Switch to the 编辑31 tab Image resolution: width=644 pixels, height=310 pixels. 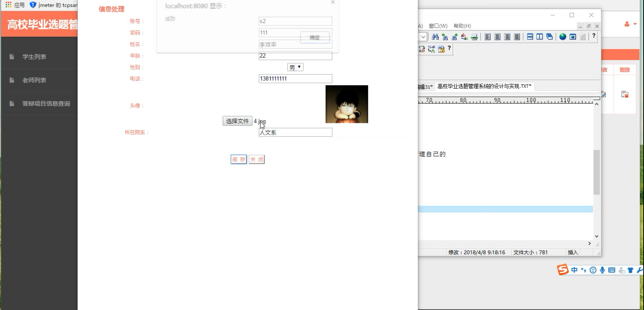[x=426, y=87]
